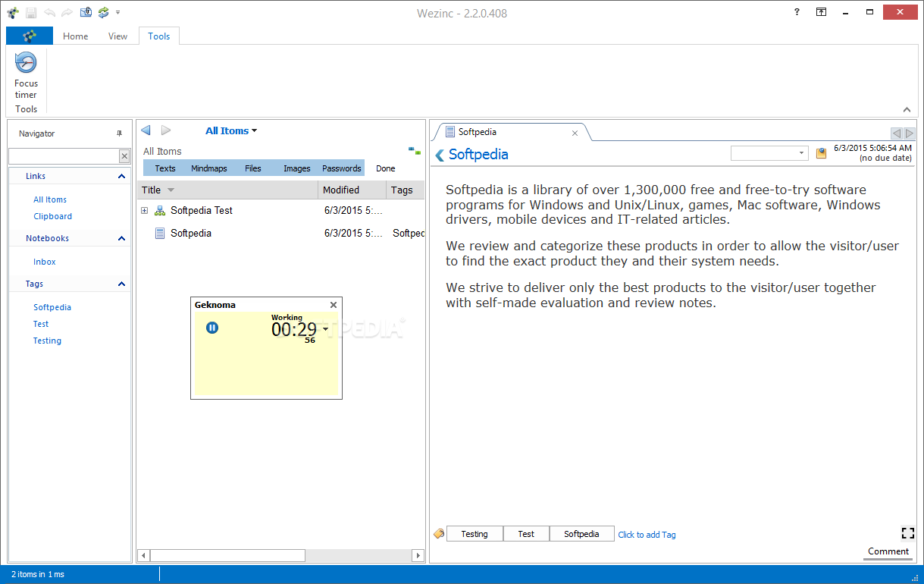Collapse the ribbon with the chevron

(907, 109)
